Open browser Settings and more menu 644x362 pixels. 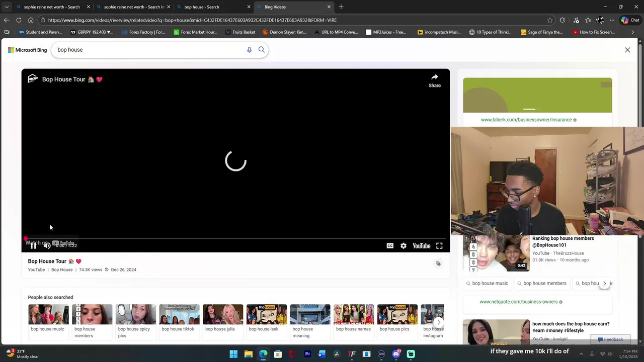tap(612, 20)
